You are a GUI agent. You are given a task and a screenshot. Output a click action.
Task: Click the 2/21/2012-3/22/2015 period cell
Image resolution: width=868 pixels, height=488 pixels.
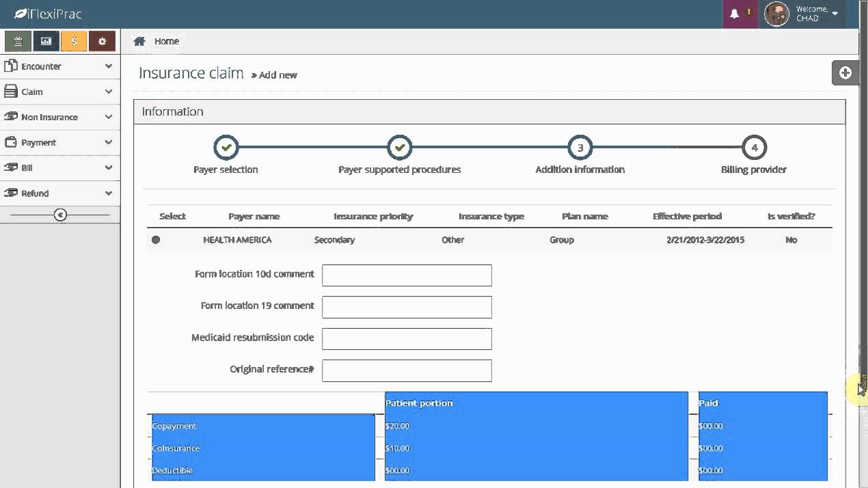pyautogui.click(x=705, y=240)
